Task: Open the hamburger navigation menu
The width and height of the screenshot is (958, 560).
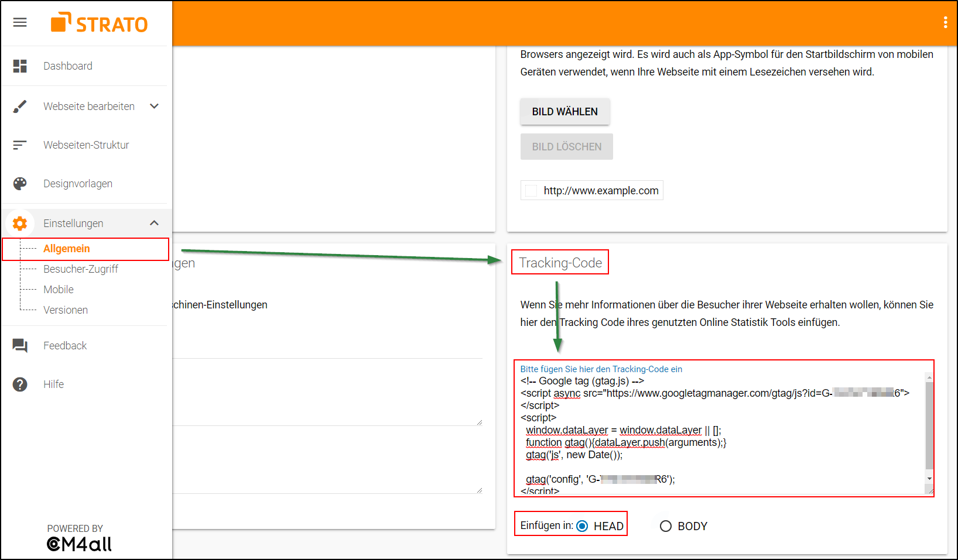Action: (20, 22)
